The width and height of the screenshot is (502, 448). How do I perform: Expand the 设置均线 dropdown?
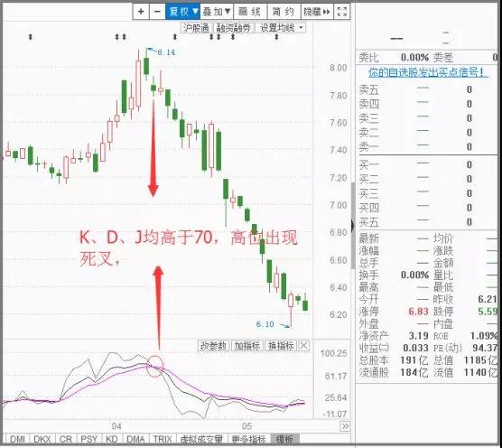coord(281,28)
